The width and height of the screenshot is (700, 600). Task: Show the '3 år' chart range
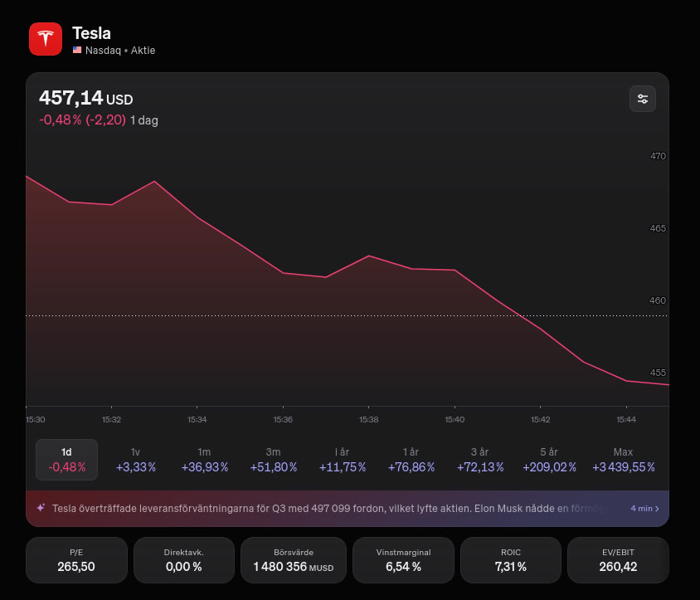click(480, 460)
